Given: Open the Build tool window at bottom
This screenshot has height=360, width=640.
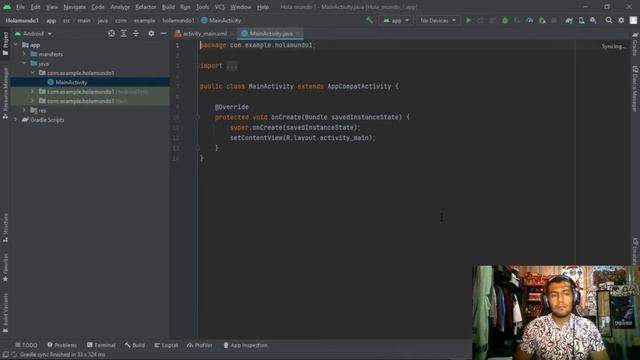Looking at the screenshot, I should [x=135, y=345].
